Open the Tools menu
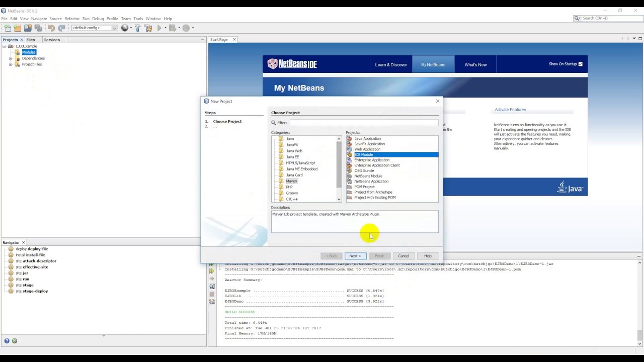 [138, 19]
